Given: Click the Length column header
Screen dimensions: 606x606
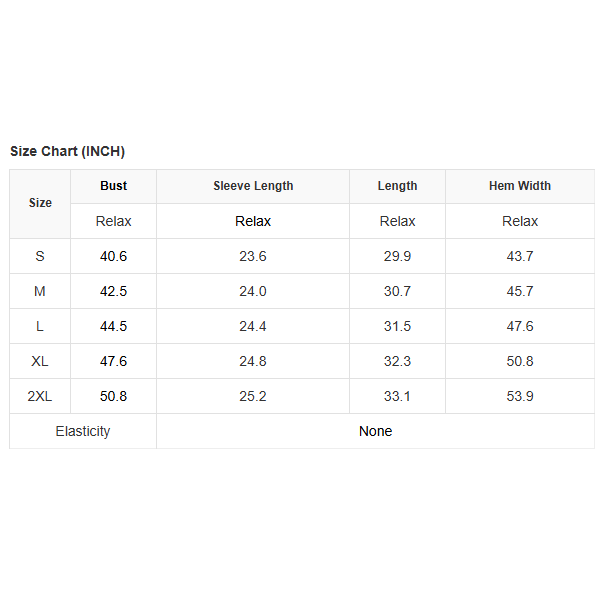Looking at the screenshot, I should pos(397,186).
